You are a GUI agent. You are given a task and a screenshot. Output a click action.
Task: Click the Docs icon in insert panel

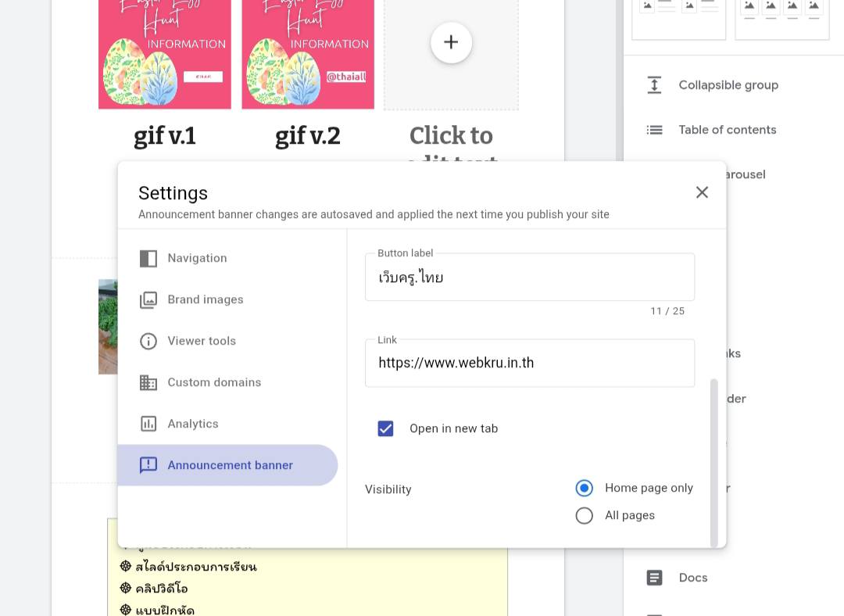[654, 578]
